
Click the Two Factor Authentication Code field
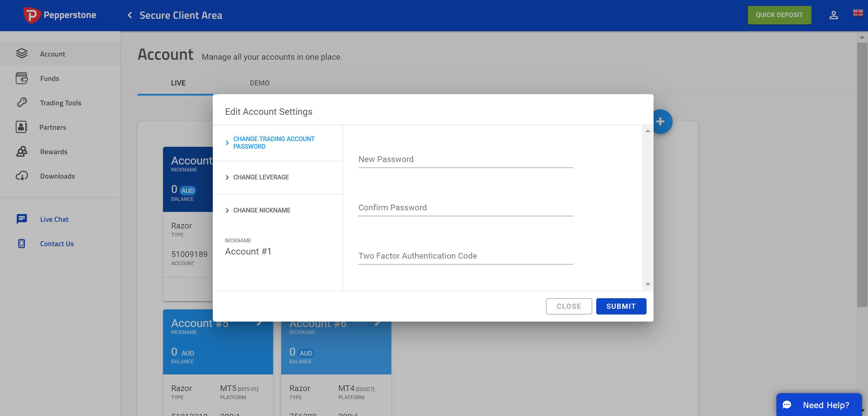pos(466,256)
